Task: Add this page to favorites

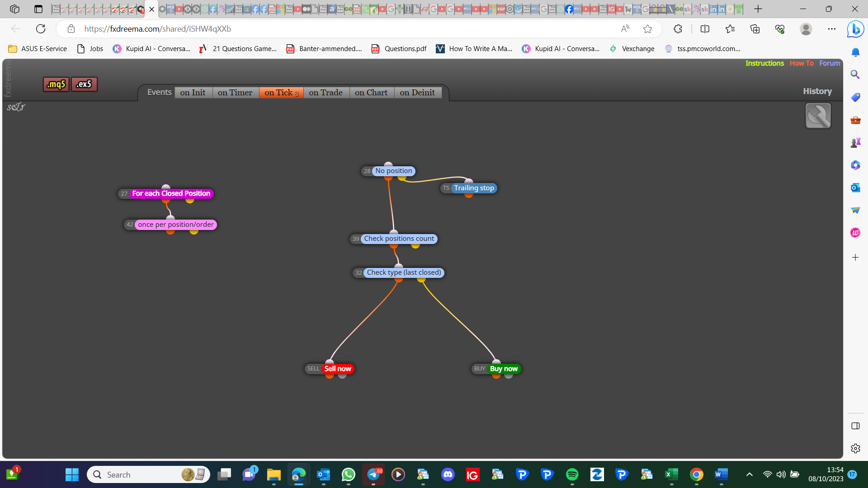Action: tap(647, 29)
